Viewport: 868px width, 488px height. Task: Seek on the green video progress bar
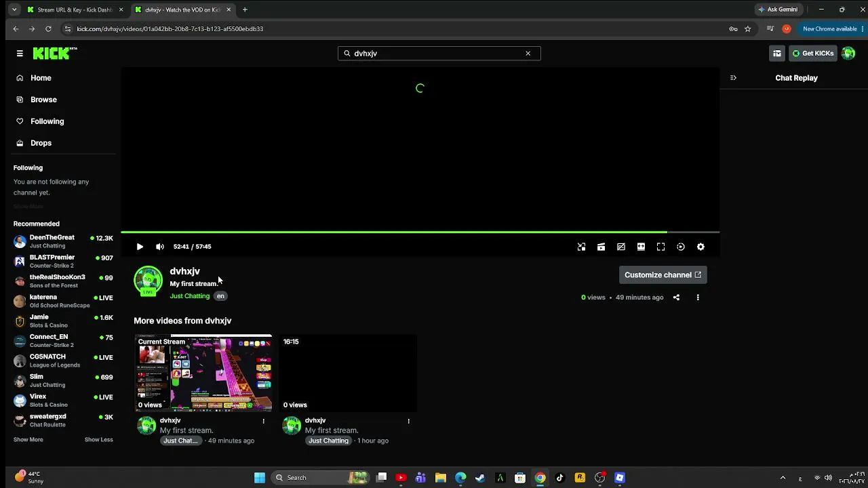pyautogui.click(x=420, y=232)
